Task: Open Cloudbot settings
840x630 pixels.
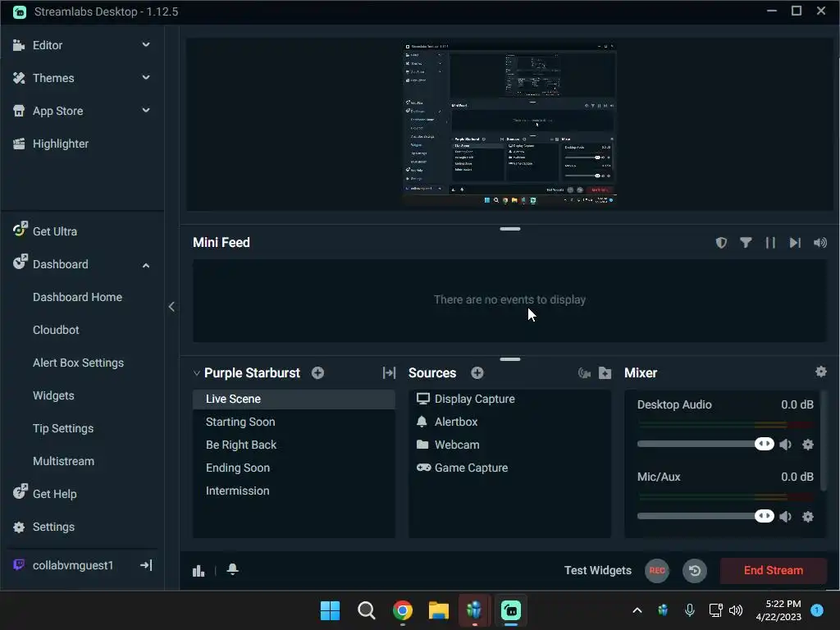Action: 56,330
